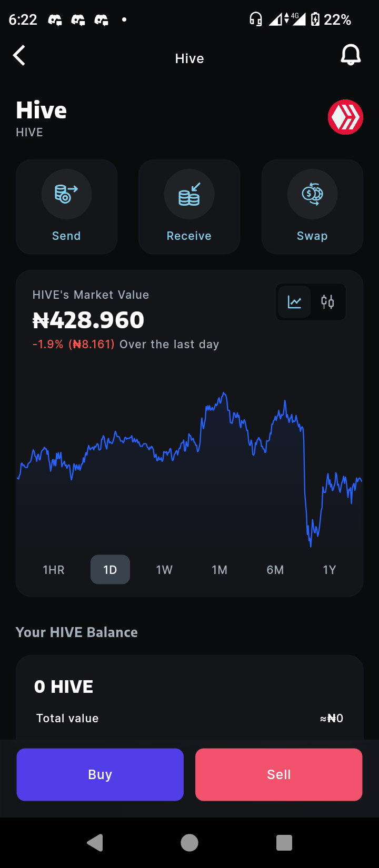Tap the Sell button

[x=279, y=774]
